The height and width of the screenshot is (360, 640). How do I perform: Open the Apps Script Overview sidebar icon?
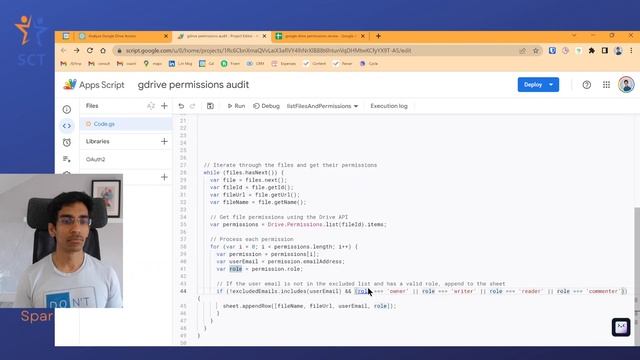67,109
